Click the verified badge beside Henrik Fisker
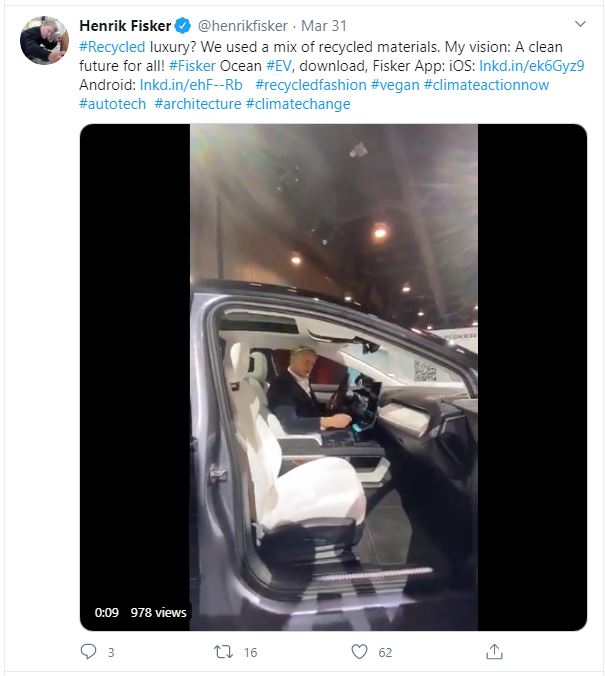605x676 pixels. coord(183,25)
